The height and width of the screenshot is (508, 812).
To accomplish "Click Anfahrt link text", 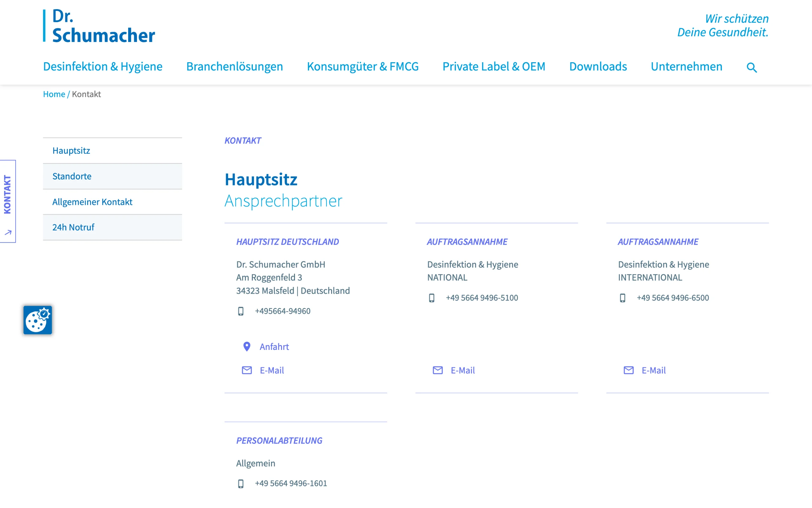I will coord(274,347).
